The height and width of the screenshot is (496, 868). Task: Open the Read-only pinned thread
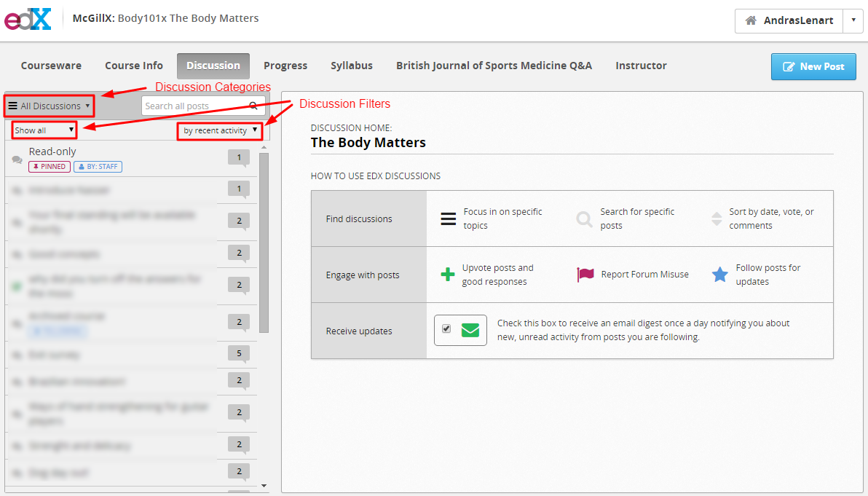click(x=117, y=158)
